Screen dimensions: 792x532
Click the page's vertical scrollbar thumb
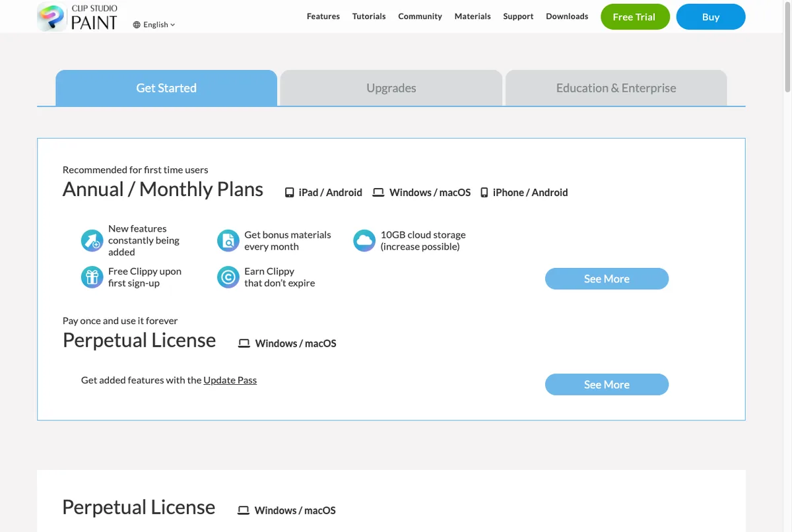(x=787, y=46)
